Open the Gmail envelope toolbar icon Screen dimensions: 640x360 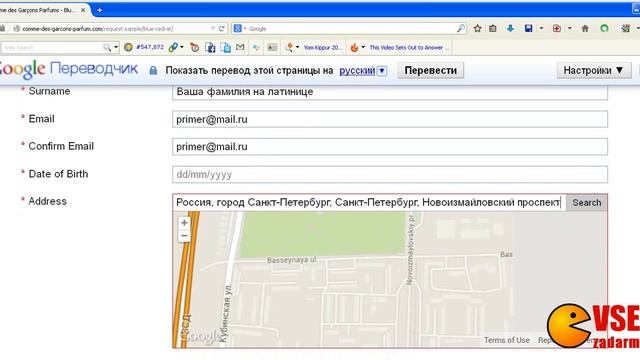tap(240, 47)
